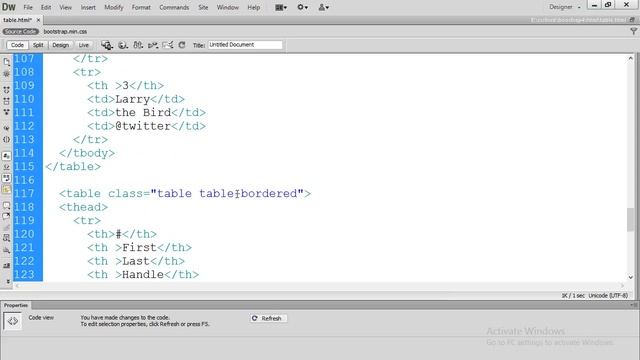Open Extend Dreamweaver gear dropdown
Viewport: 640px width, 360px height.
pyautogui.click(x=302, y=7)
